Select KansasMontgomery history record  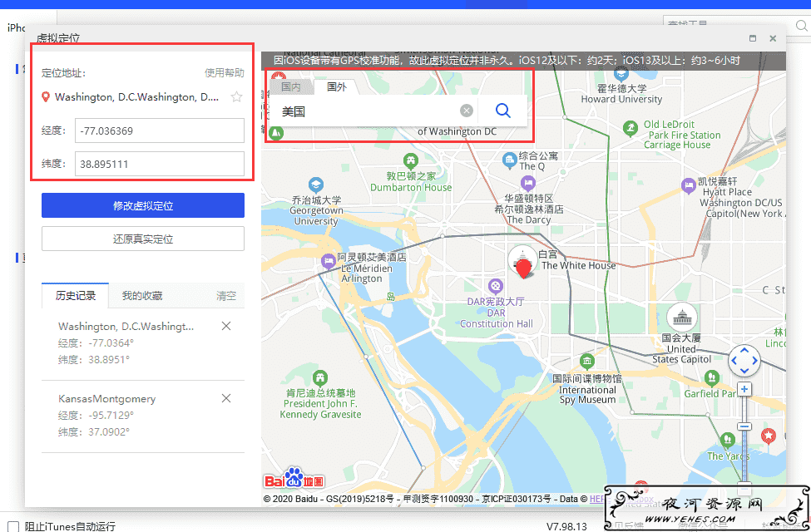143,415
